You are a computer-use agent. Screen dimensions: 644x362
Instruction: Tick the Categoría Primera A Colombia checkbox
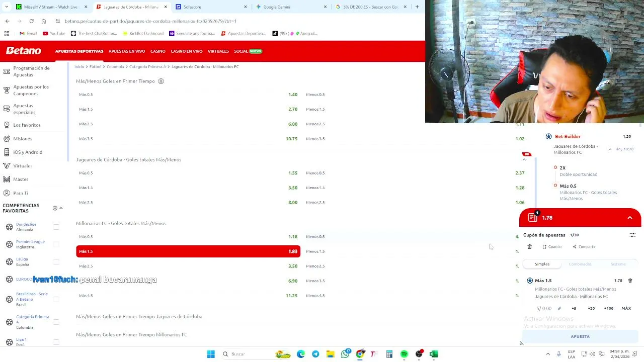[56, 322]
